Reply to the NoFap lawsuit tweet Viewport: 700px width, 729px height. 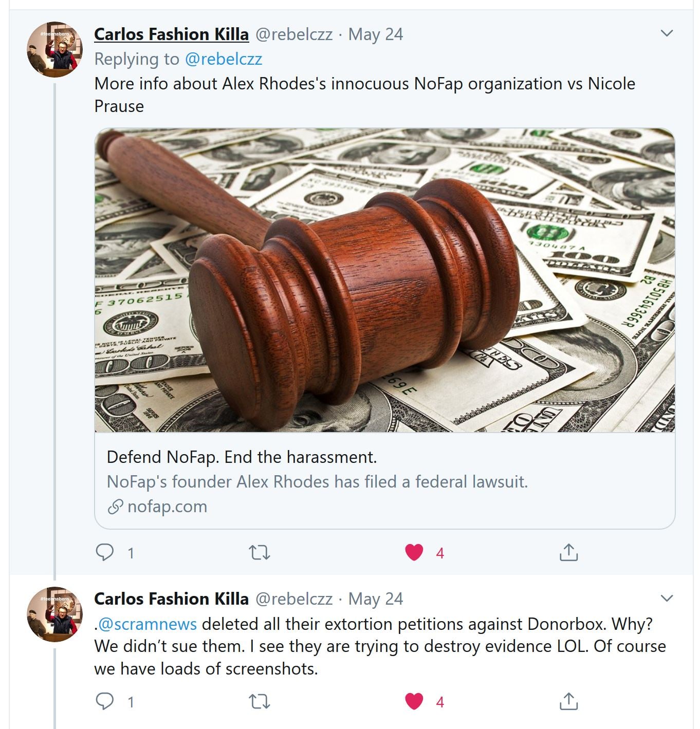pyautogui.click(x=105, y=552)
